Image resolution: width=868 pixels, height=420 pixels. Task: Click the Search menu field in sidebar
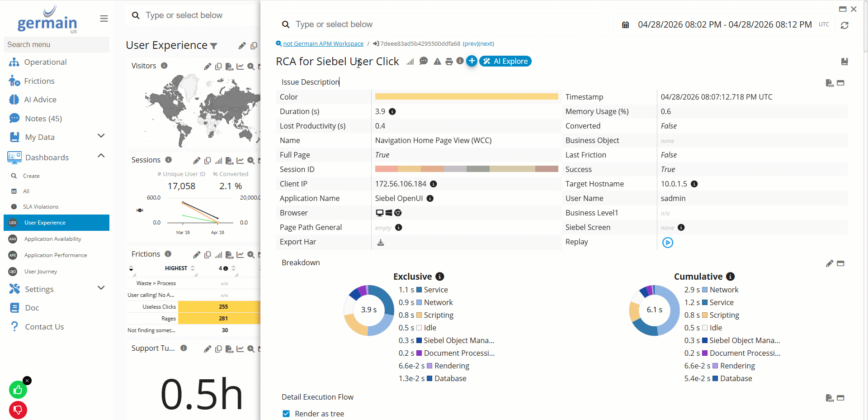[x=57, y=44]
